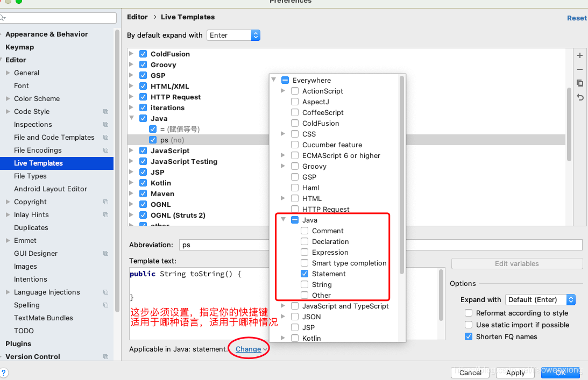Click the plus icon to add template
Viewport: 588px width, 380px height.
(580, 55)
